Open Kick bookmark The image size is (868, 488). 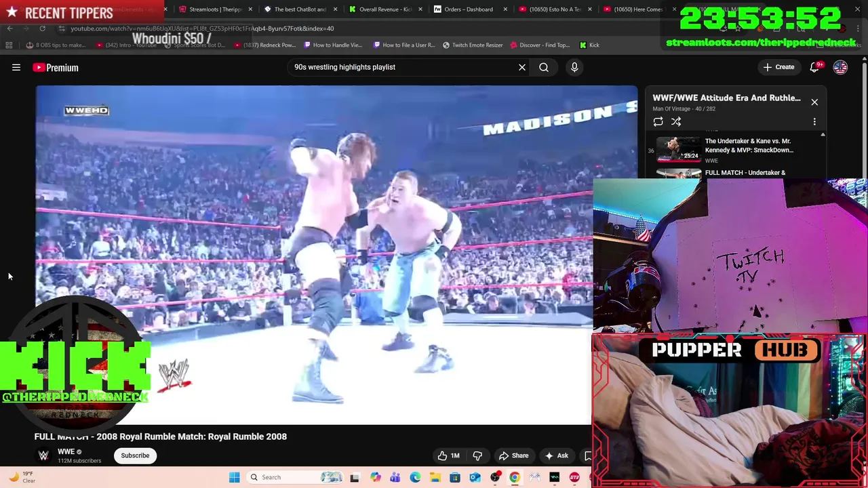(589, 45)
